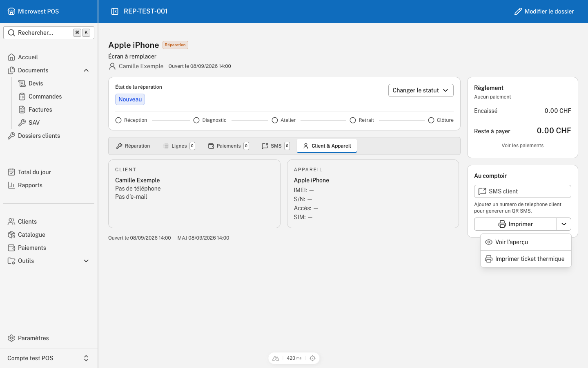The height and width of the screenshot is (368, 588).
Task: Click the Commandes clipboard icon
Action: [22, 96]
